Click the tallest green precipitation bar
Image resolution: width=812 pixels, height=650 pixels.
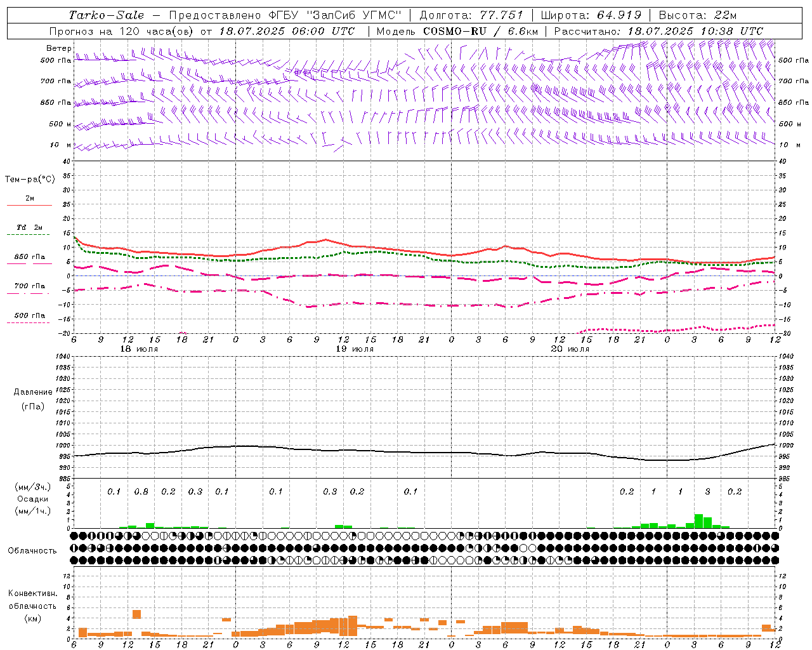click(698, 521)
